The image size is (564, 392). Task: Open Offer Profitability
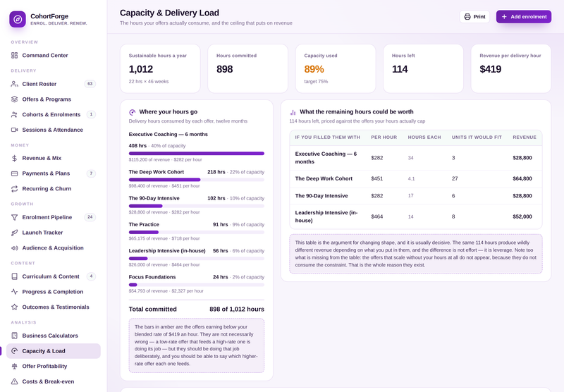[x=54, y=366]
